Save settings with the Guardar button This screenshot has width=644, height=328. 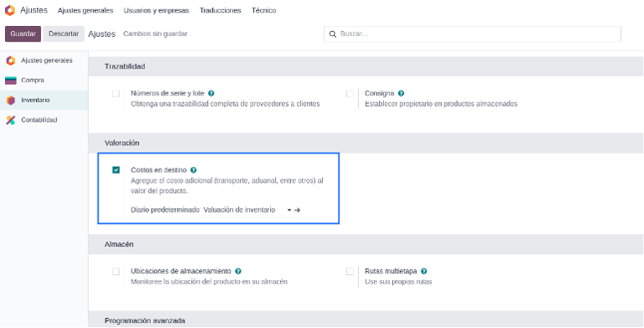pos(23,34)
